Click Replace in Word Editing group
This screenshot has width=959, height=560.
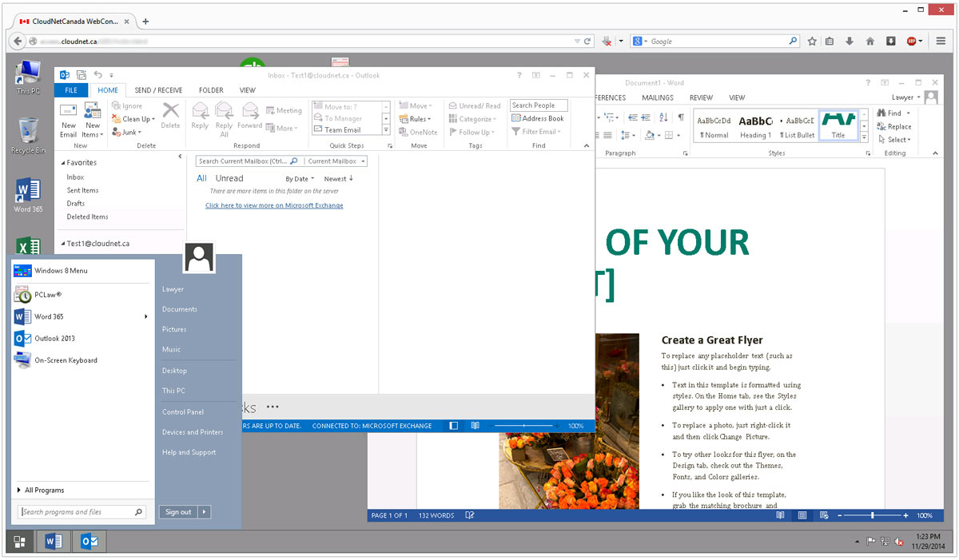(894, 126)
